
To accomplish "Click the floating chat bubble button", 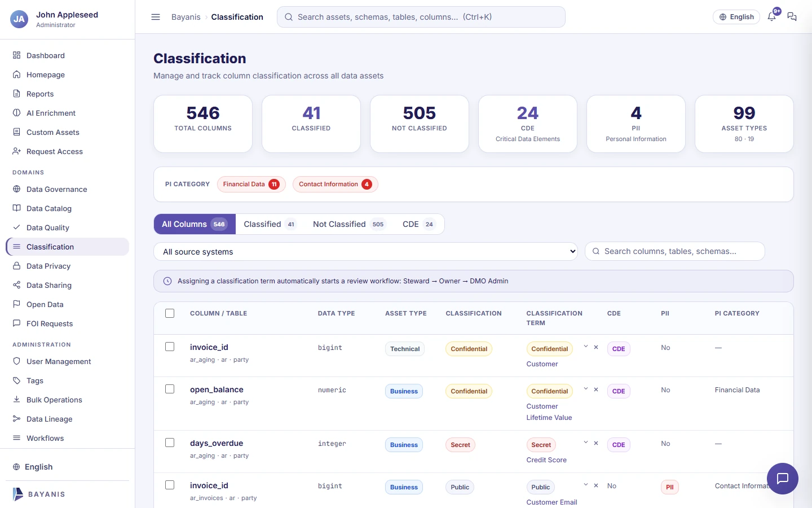I will click(x=783, y=479).
